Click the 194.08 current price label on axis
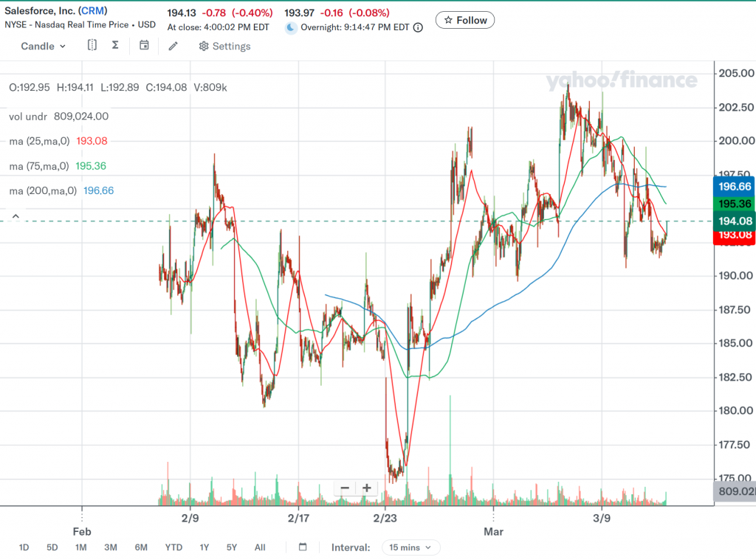This screenshot has width=756, height=560. 734,221
